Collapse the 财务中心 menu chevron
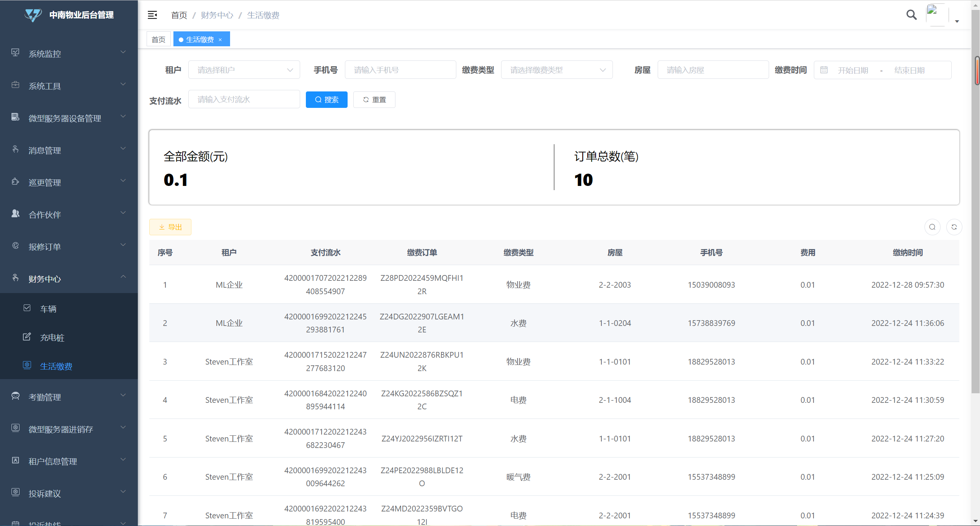This screenshot has height=526, width=980. (x=123, y=277)
